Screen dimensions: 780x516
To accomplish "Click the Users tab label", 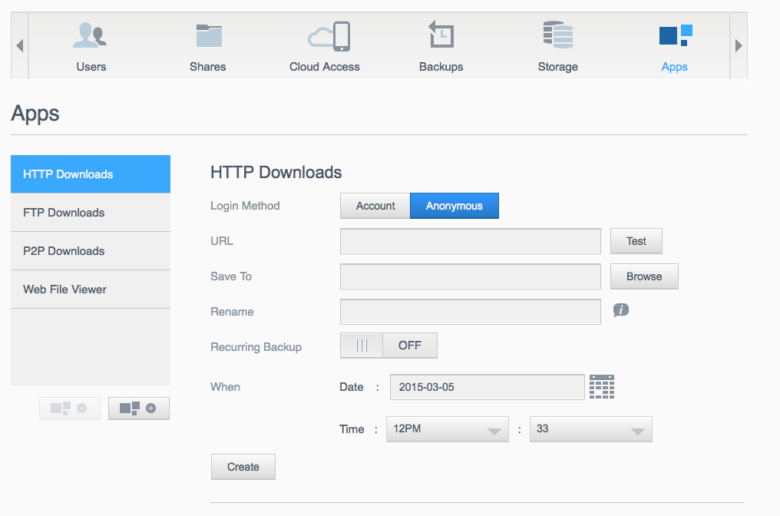I will [x=91, y=67].
